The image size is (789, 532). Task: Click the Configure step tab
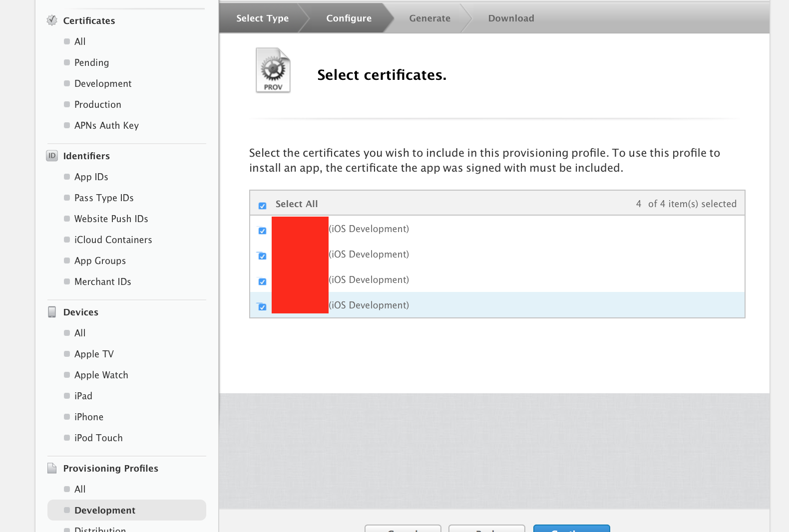pos(349,18)
